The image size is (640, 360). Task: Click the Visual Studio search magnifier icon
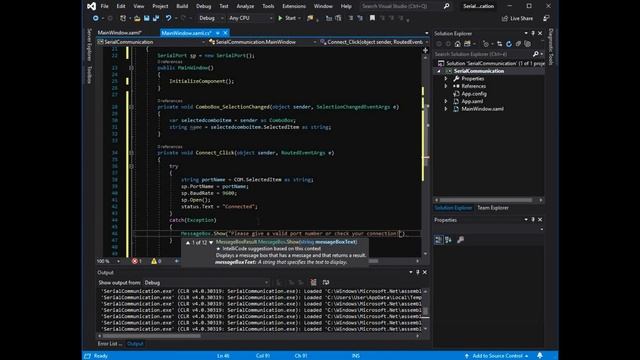pyautogui.click(x=447, y=6)
